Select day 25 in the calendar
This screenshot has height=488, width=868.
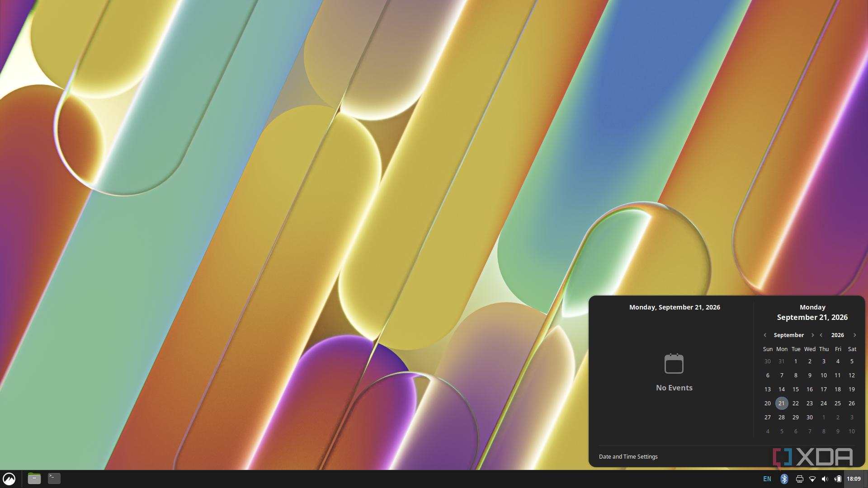point(838,404)
